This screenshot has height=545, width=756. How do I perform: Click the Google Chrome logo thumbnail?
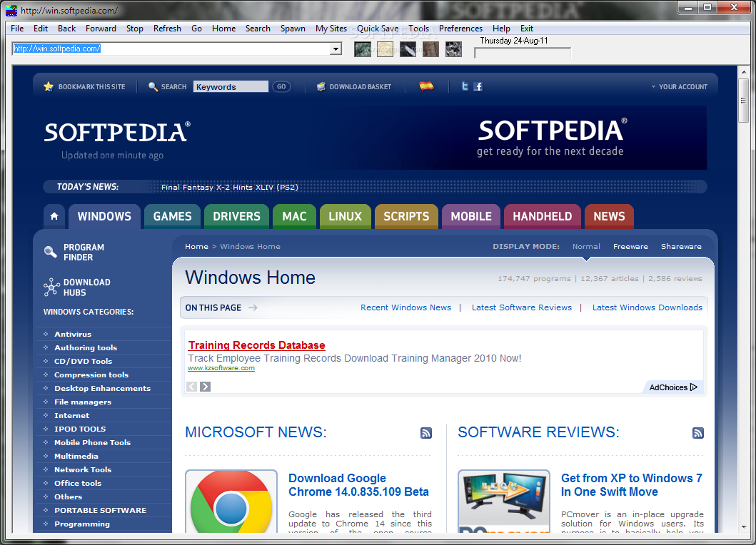click(x=231, y=501)
